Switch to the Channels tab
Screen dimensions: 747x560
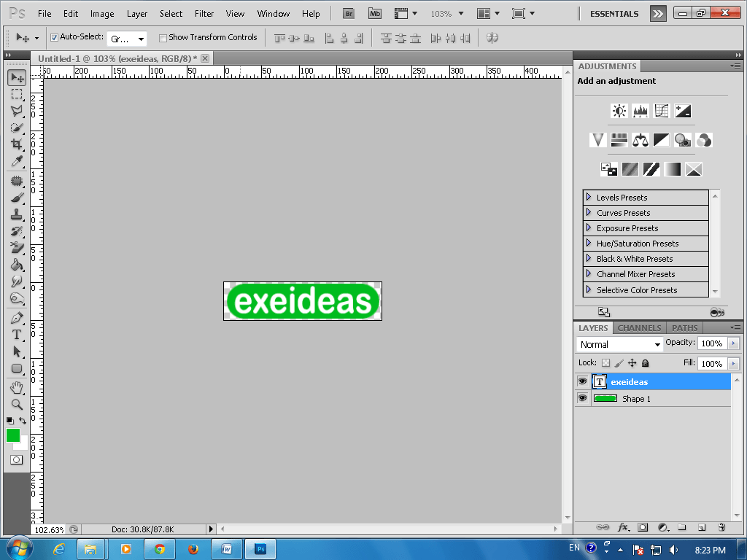[639, 328]
